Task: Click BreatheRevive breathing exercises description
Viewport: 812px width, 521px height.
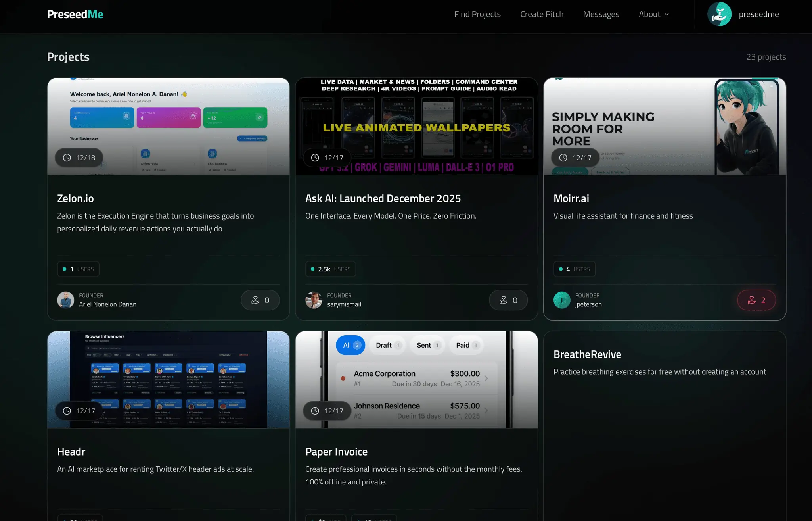Action: [660, 372]
